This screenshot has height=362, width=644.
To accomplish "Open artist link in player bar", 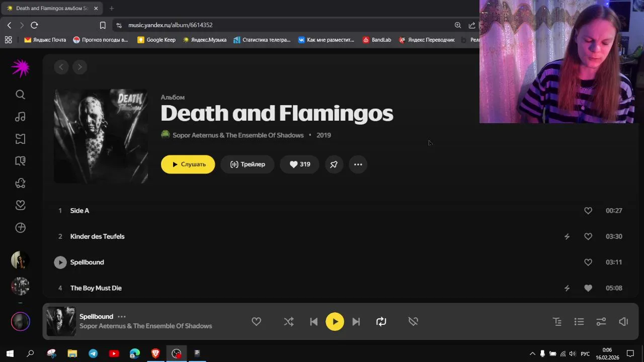I will (145, 326).
